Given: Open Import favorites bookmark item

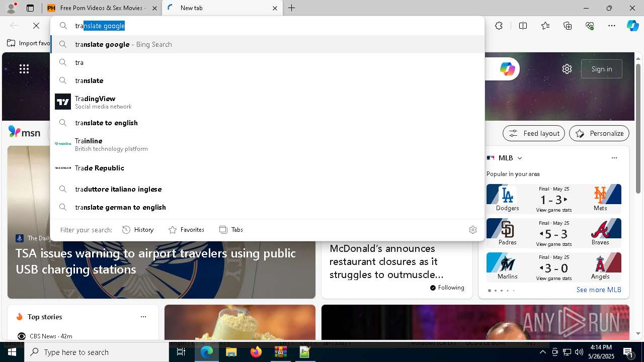Looking at the screenshot, I should pos(29,43).
